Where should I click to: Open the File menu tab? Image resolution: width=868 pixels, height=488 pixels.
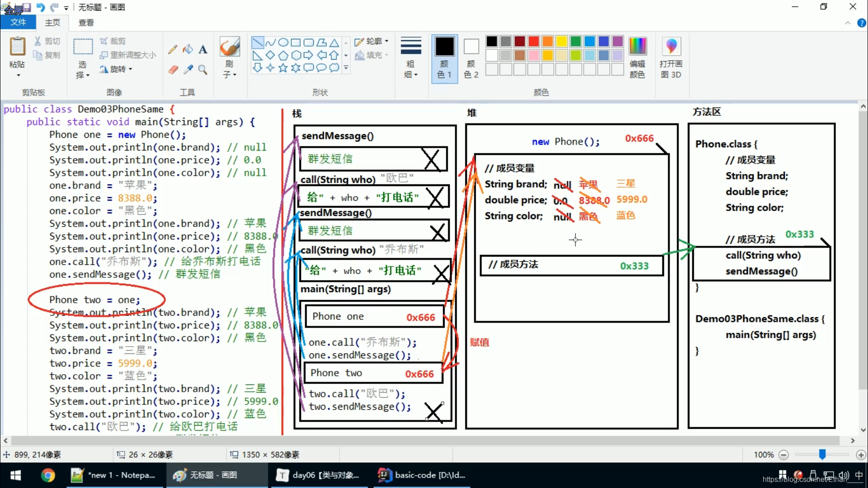(x=18, y=22)
